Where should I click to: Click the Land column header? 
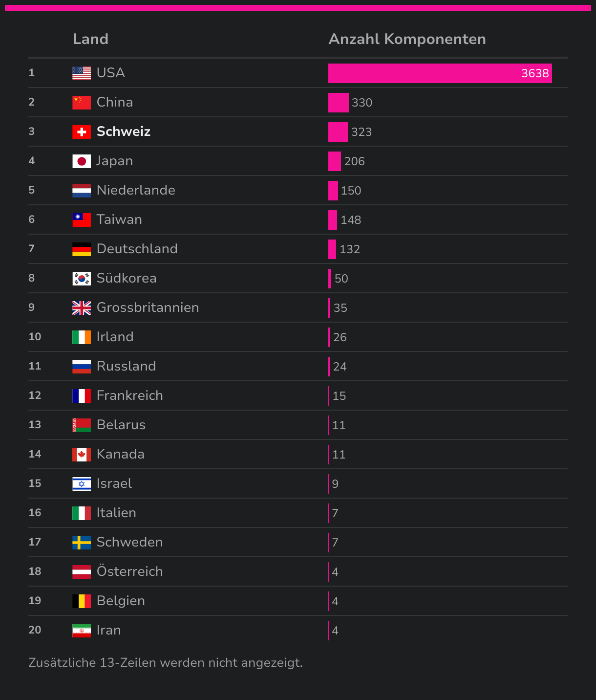point(90,39)
